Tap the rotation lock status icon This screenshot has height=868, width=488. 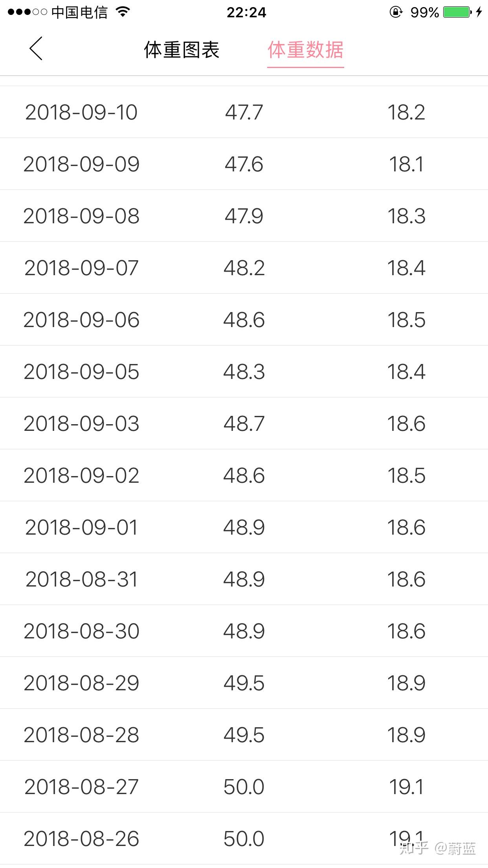pos(396,12)
